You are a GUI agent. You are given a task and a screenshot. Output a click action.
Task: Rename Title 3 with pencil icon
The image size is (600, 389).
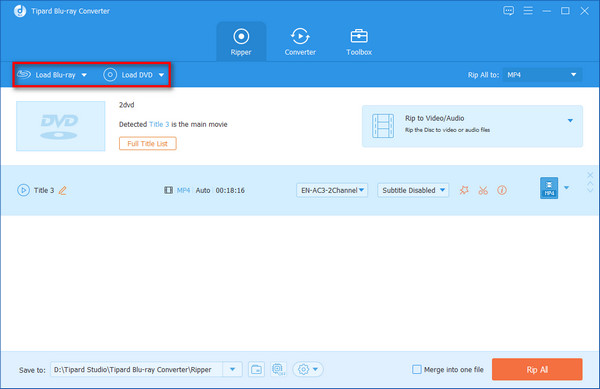tap(63, 190)
